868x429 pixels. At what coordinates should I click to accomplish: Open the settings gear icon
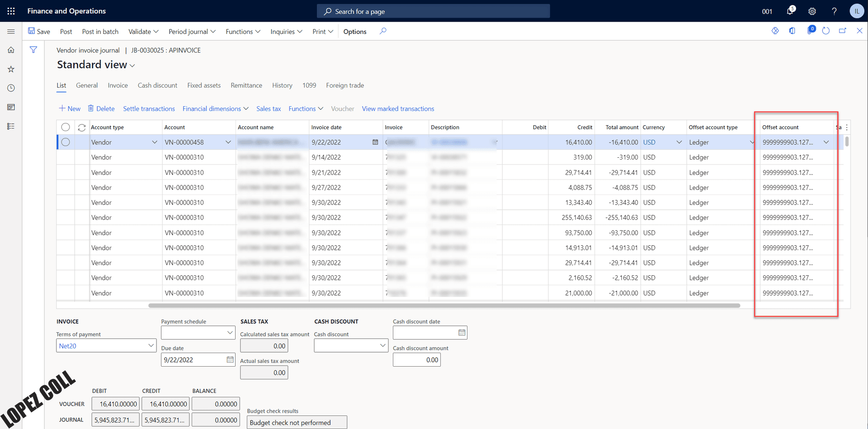tap(812, 11)
